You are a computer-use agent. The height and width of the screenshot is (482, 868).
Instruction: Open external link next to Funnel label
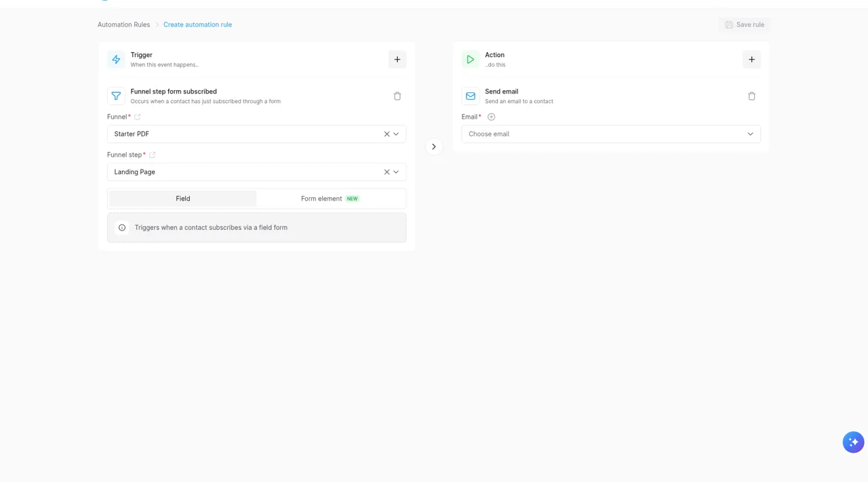(x=138, y=117)
